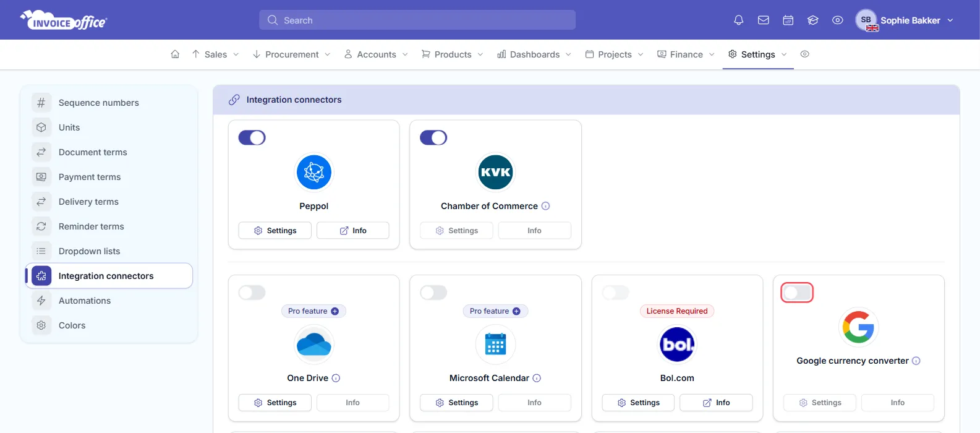Image resolution: width=980 pixels, height=433 pixels.
Task: Click the Payment terms icon
Action: click(x=41, y=177)
